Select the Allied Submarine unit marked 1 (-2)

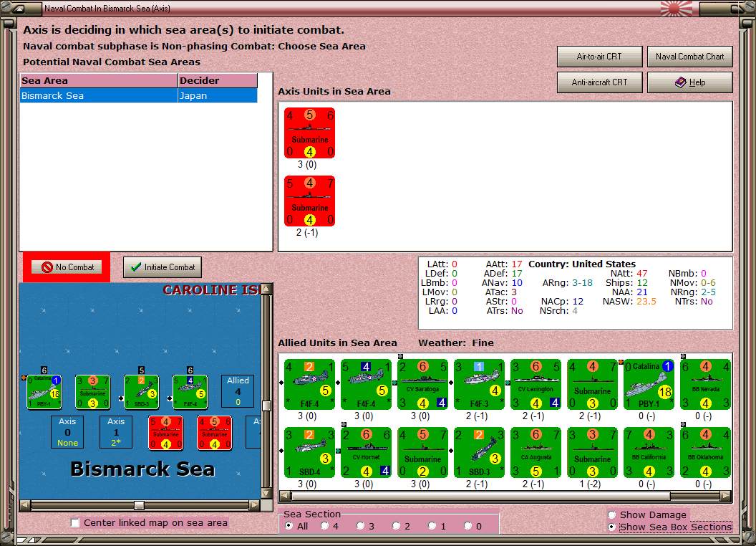pyautogui.click(x=592, y=452)
